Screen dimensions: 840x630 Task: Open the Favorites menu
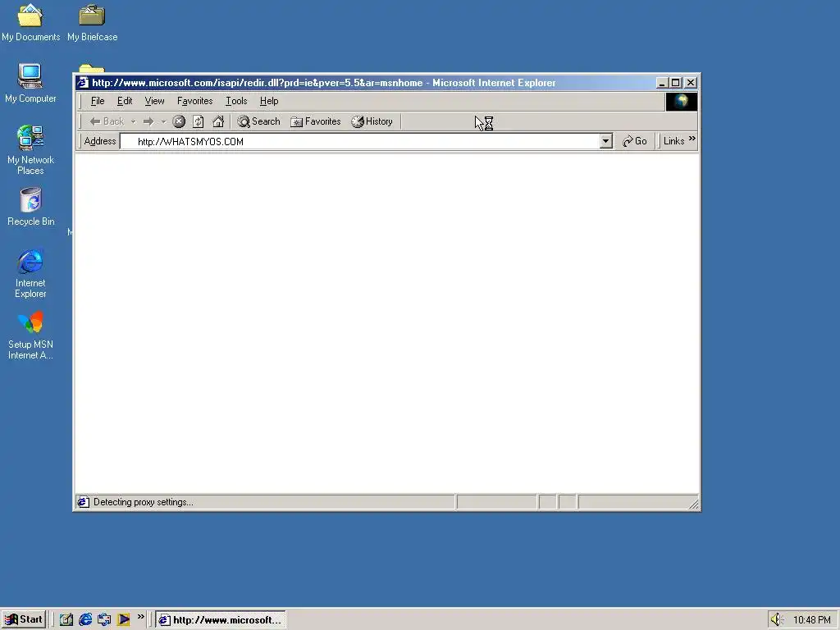click(x=195, y=101)
